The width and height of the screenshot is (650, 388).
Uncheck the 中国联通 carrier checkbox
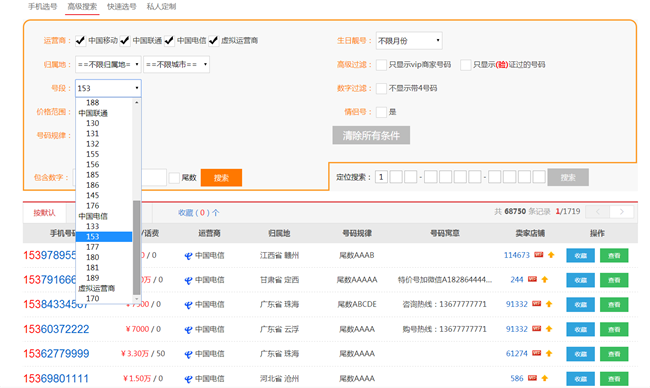[x=125, y=40]
